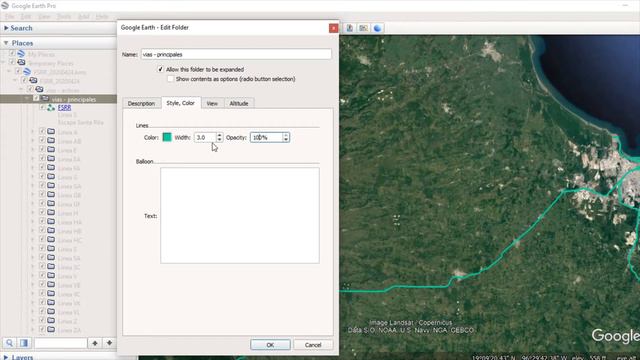
Task: Click the magnifier search icon below Places tree
Action: [9, 343]
